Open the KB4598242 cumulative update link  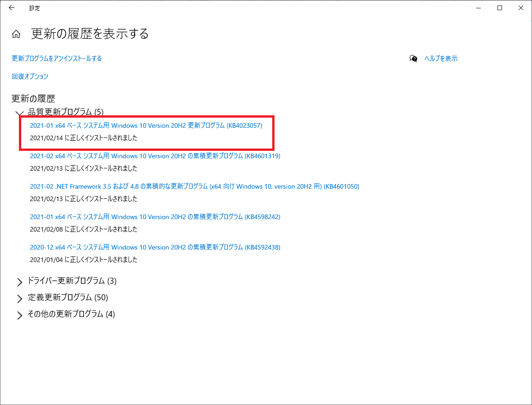click(x=155, y=217)
